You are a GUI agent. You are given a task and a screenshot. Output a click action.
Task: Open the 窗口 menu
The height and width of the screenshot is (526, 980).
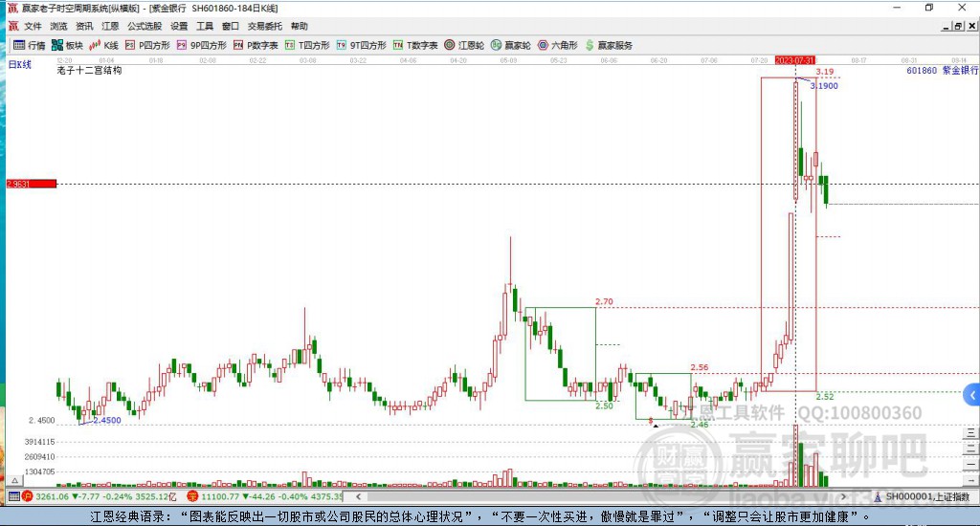231,26
